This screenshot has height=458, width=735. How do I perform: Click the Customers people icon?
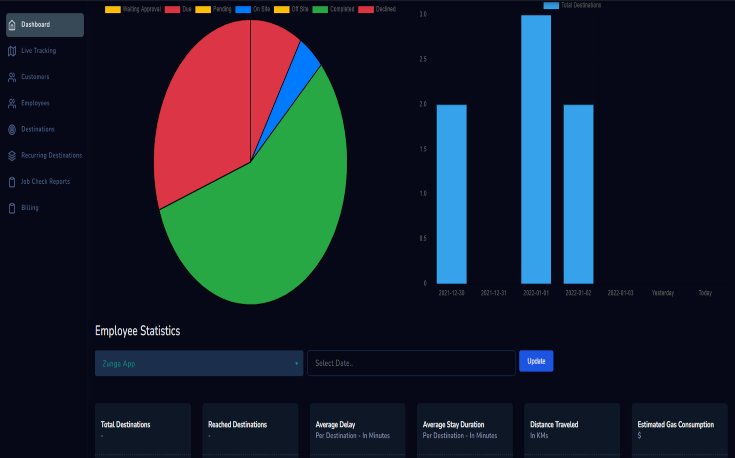11,77
